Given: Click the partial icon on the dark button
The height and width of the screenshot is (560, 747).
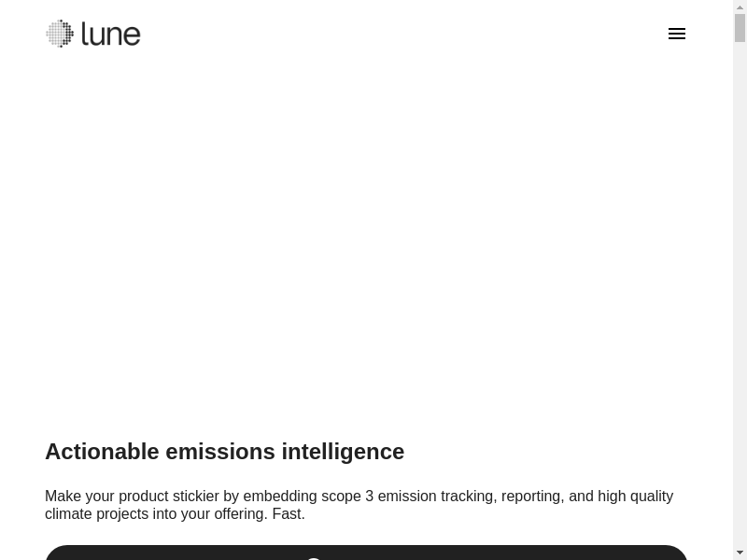Looking at the screenshot, I should point(315,556).
